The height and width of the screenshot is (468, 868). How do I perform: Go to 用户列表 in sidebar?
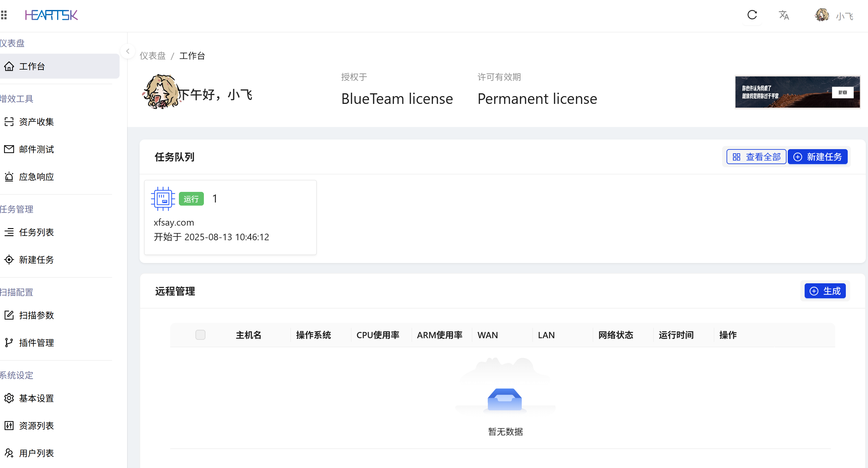(36, 453)
